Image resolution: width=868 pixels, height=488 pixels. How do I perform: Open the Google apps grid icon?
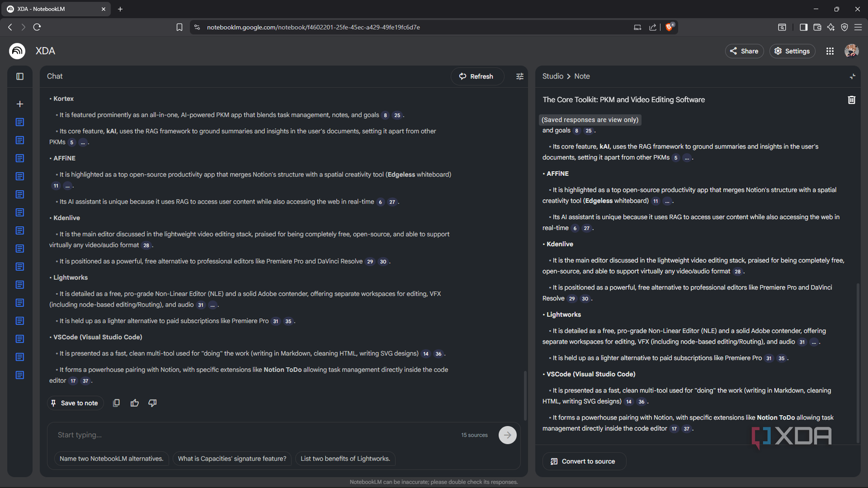pos(830,51)
